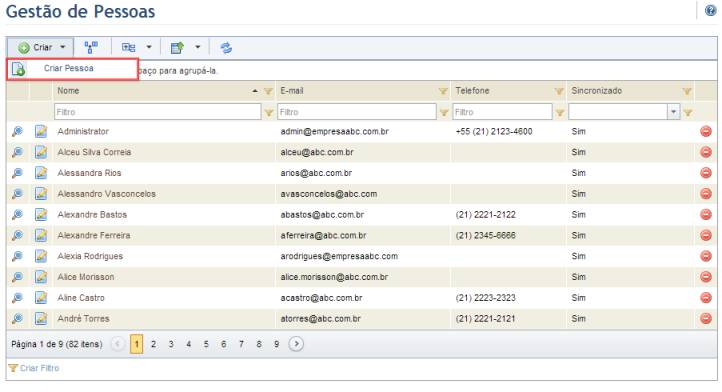View details of Alessandra Rios

tap(17, 173)
